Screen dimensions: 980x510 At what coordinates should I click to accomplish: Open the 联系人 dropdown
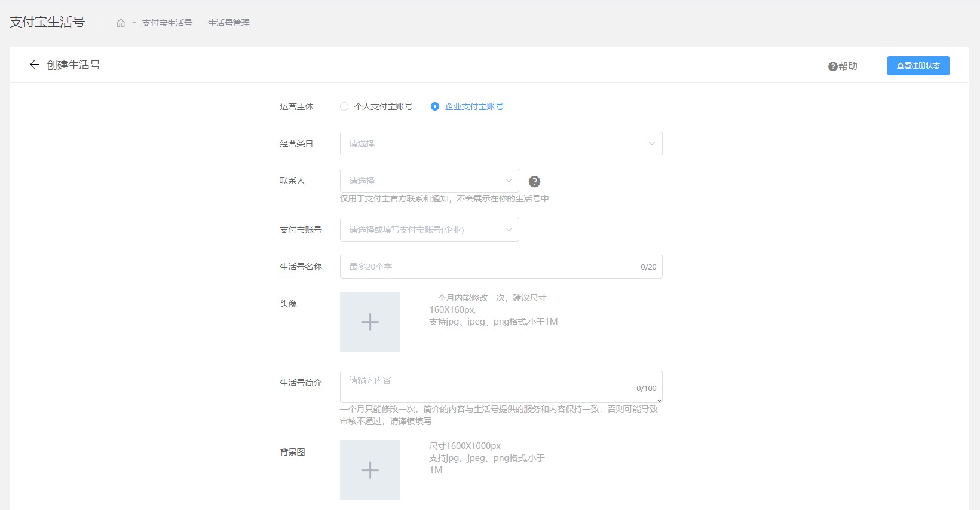click(429, 181)
